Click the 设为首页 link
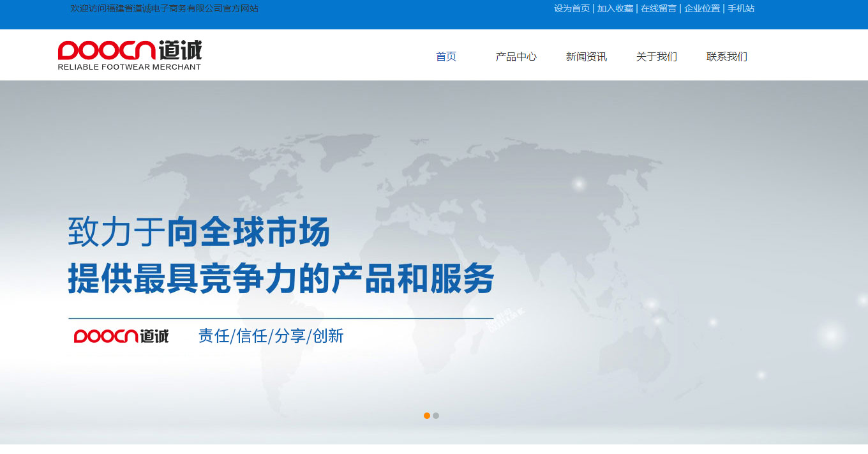 point(572,8)
